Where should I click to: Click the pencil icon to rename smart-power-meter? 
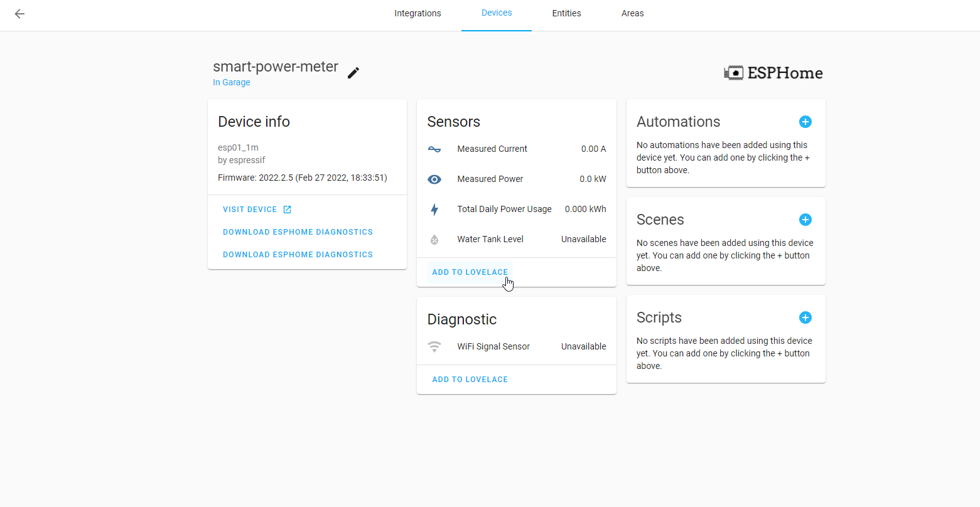coord(353,73)
